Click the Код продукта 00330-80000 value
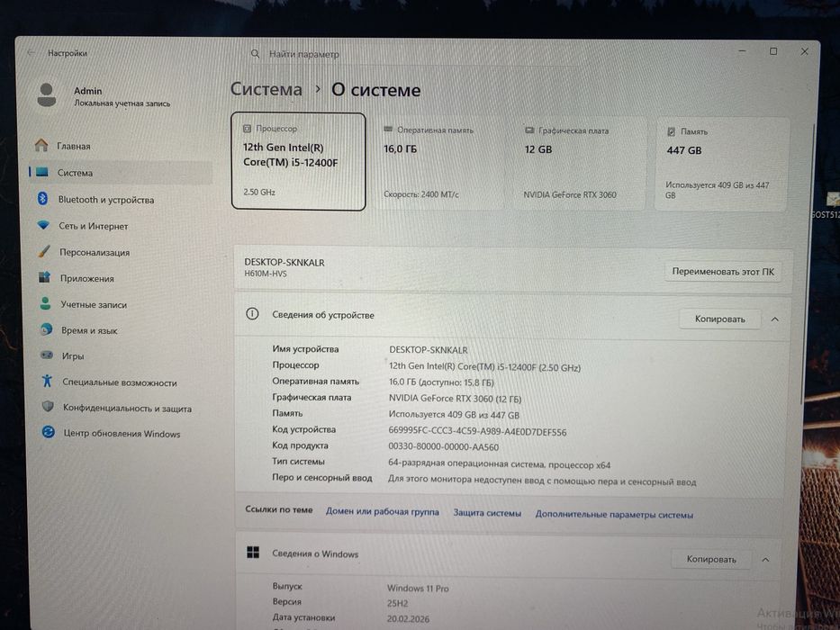Image resolution: width=840 pixels, height=630 pixels. pos(443,446)
